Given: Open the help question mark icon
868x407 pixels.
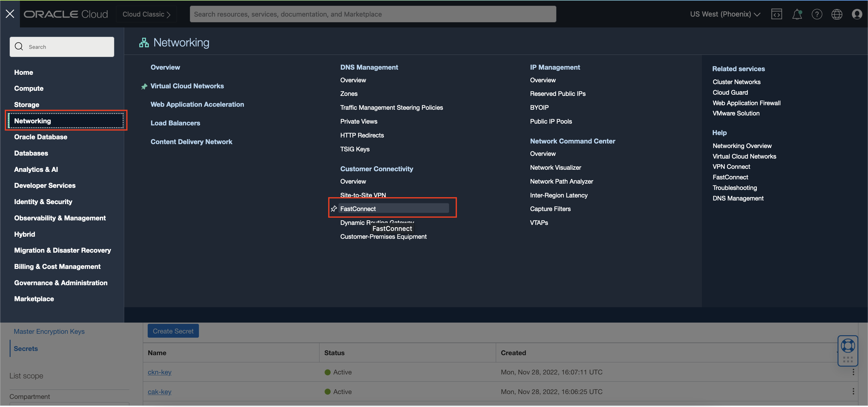Looking at the screenshot, I should (817, 14).
